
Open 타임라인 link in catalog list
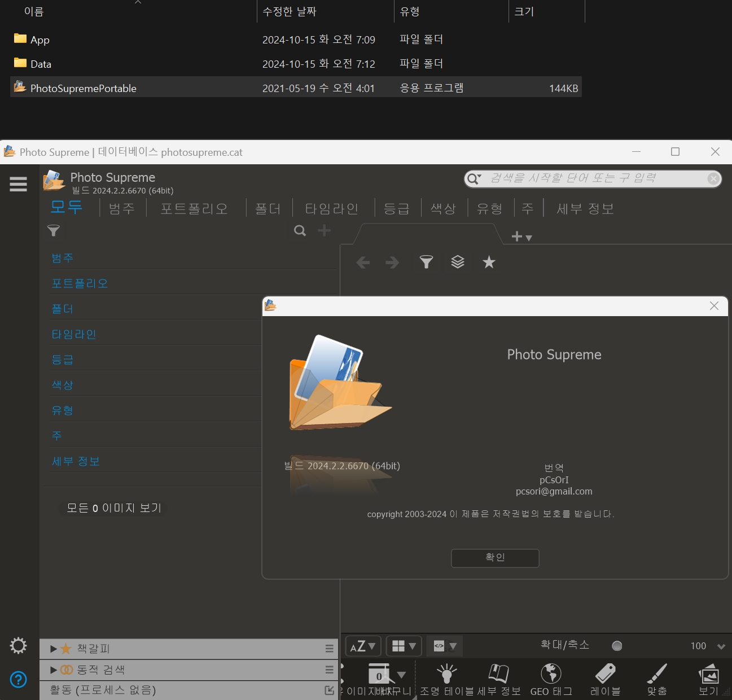(74, 334)
